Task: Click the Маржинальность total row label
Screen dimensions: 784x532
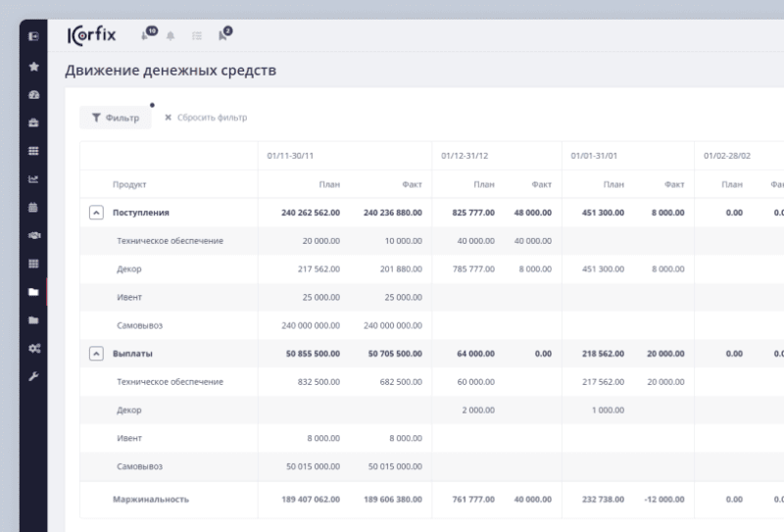Action: tap(150, 500)
